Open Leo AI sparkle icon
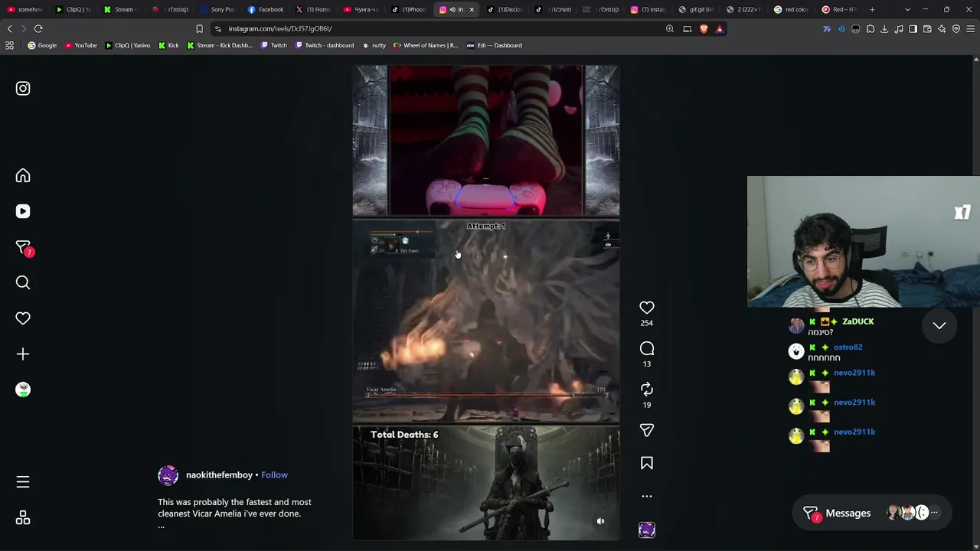This screenshot has height=551, width=980. [942, 29]
